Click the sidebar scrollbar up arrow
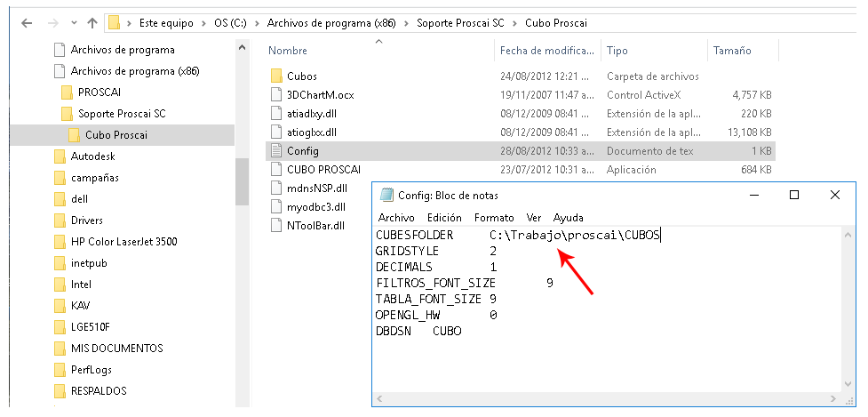Image resolution: width=868 pixels, height=417 pixels. [242, 48]
